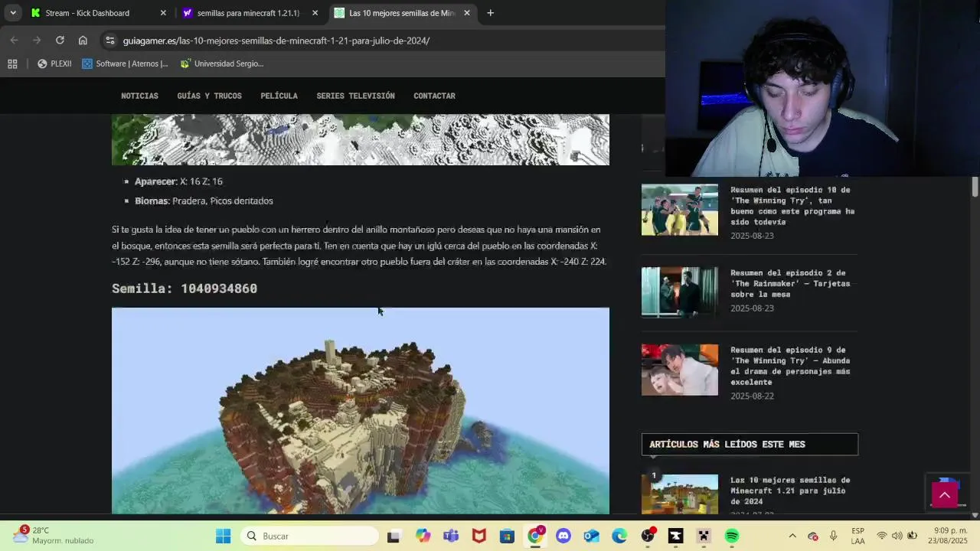Open the tab search dropdown arrow
Viewport: 980px width, 551px height.
(12, 12)
